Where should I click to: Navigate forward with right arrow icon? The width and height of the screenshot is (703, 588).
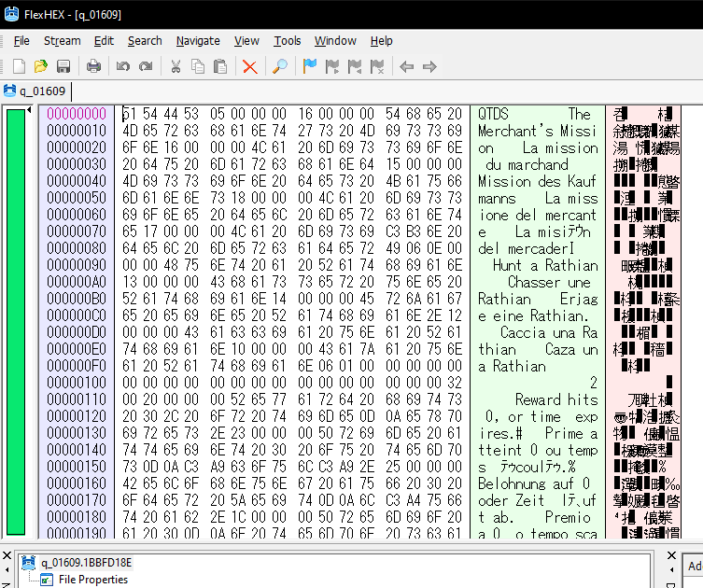point(429,67)
